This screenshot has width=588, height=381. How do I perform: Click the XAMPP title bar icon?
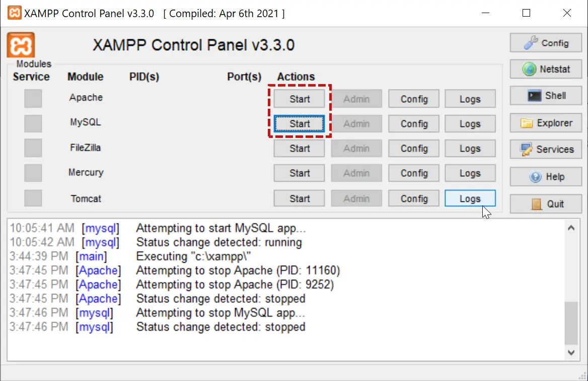coord(14,13)
